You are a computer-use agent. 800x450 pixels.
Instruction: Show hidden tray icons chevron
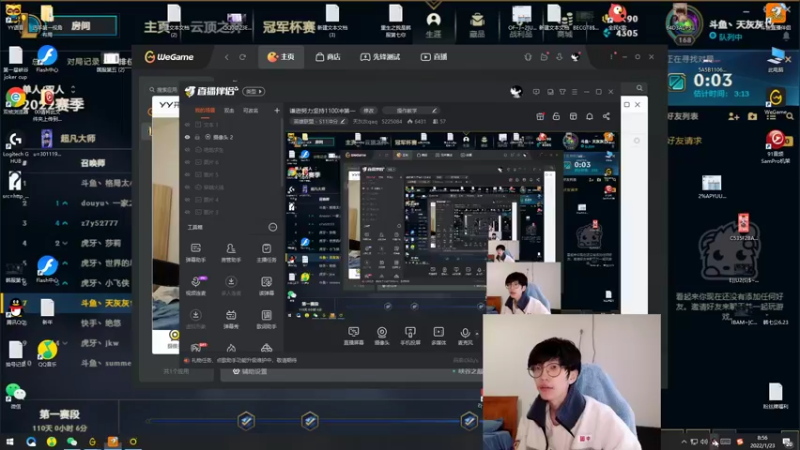(x=684, y=441)
